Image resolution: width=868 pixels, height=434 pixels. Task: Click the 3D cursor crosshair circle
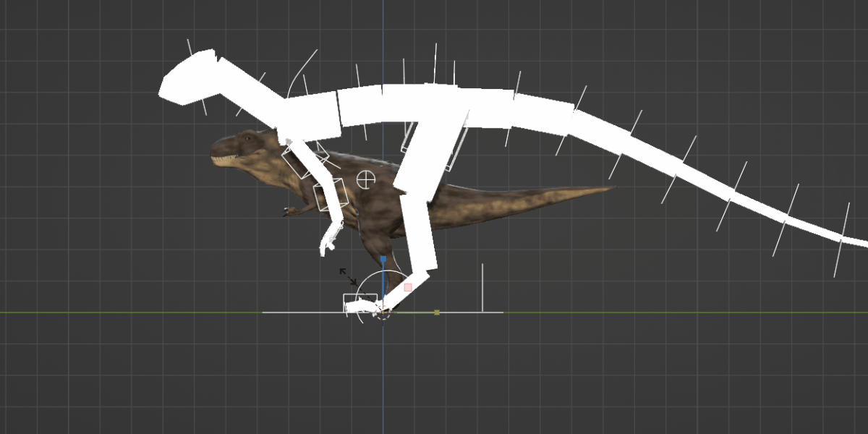[x=366, y=179]
